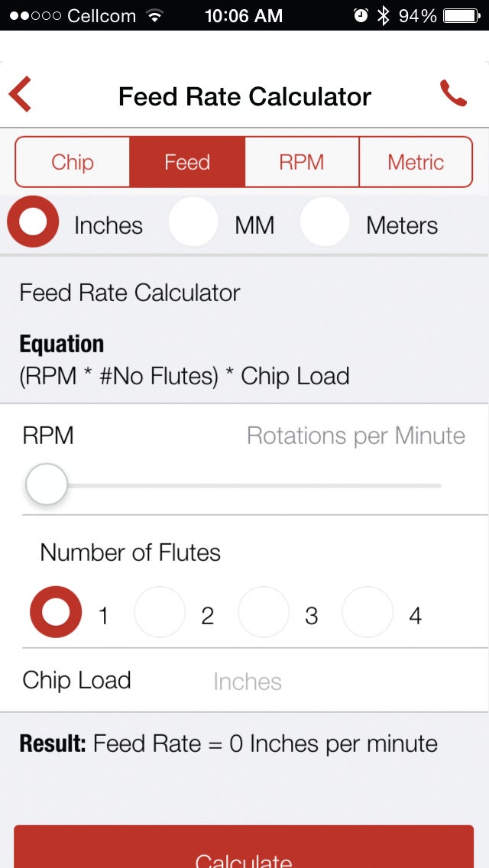Tap the red back arrow icon

point(20,95)
